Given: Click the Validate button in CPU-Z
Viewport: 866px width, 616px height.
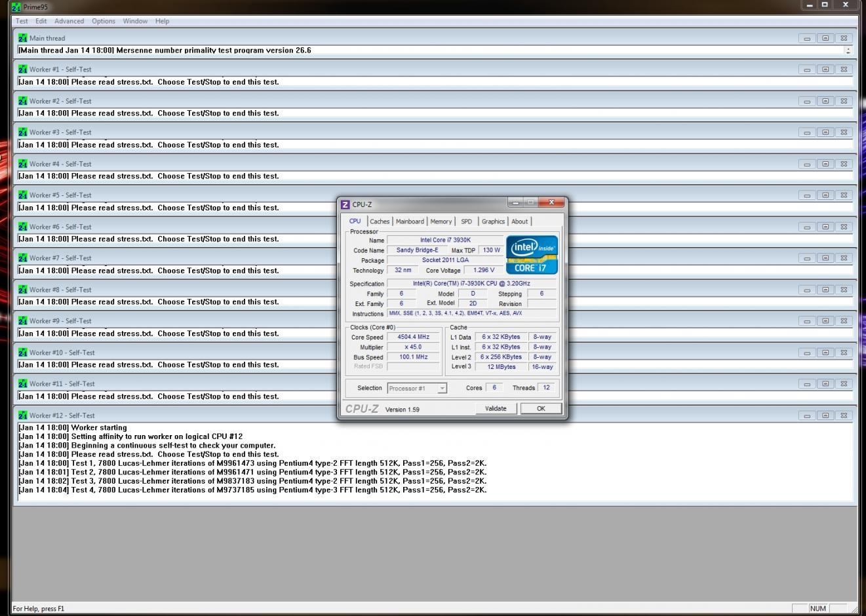Looking at the screenshot, I should [496, 408].
